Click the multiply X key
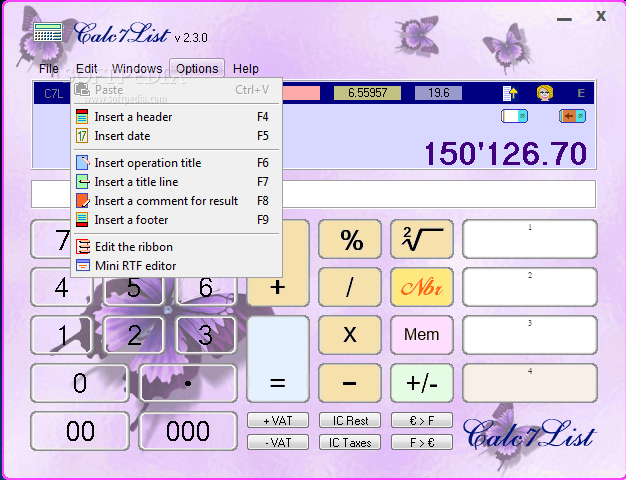Image resolution: width=626 pixels, height=480 pixels. (x=350, y=335)
